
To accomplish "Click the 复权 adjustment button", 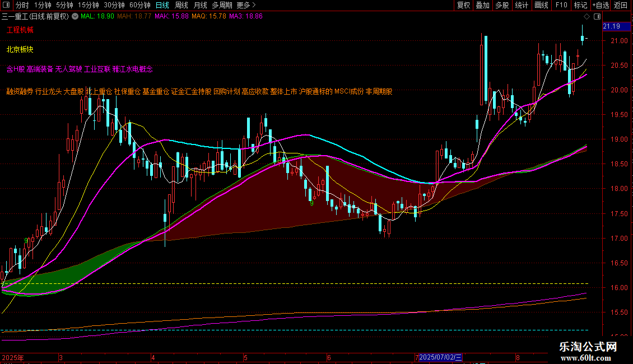I will (x=463, y=5).
